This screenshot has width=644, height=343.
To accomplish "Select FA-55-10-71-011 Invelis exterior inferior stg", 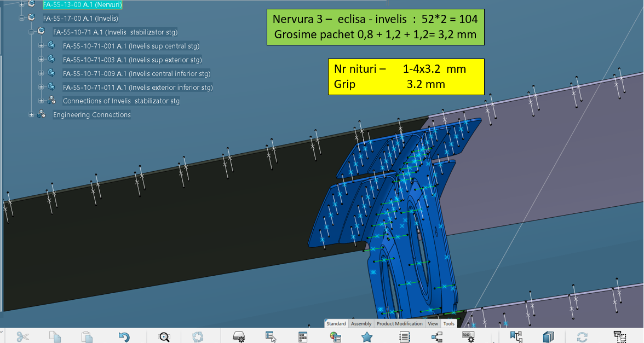I will pos(137,88).
